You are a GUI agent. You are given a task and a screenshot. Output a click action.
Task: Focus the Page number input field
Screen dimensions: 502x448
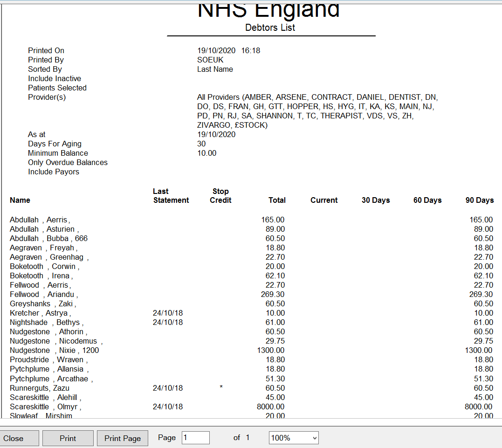coord(195,438)
